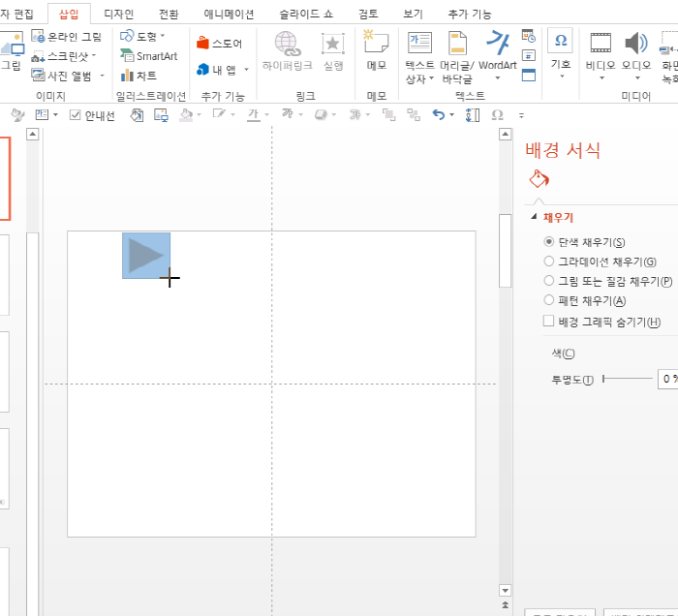The image size is (678, 616).
Task: Select 그림 또는 질감 채우기(P)
Action: 549,281
